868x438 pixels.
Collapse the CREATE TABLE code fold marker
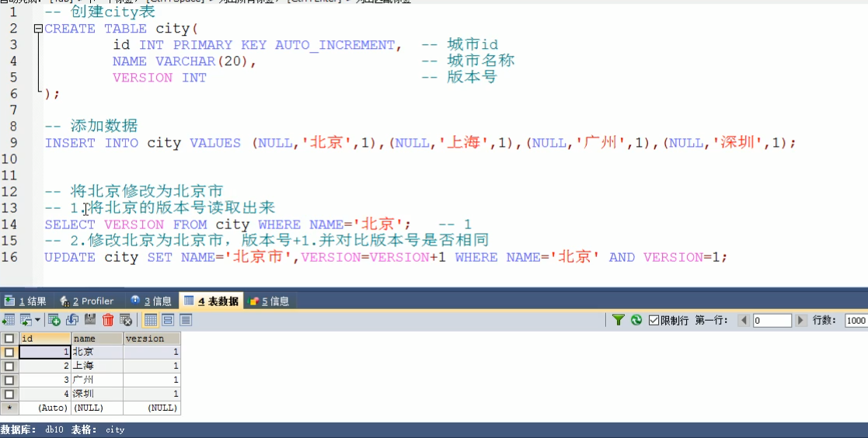pos(38,28)
